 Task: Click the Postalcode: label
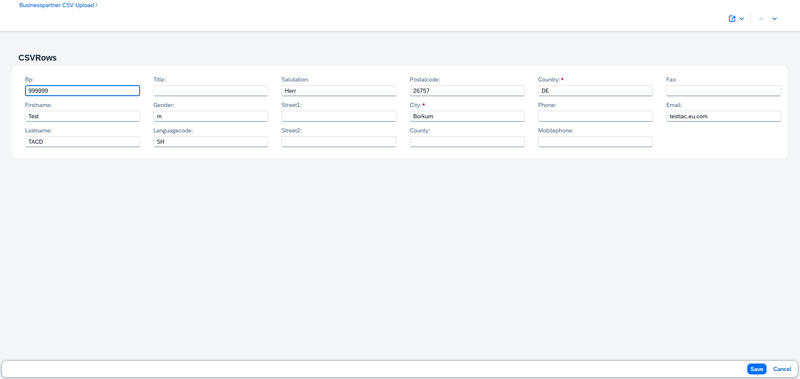point(424,80)
